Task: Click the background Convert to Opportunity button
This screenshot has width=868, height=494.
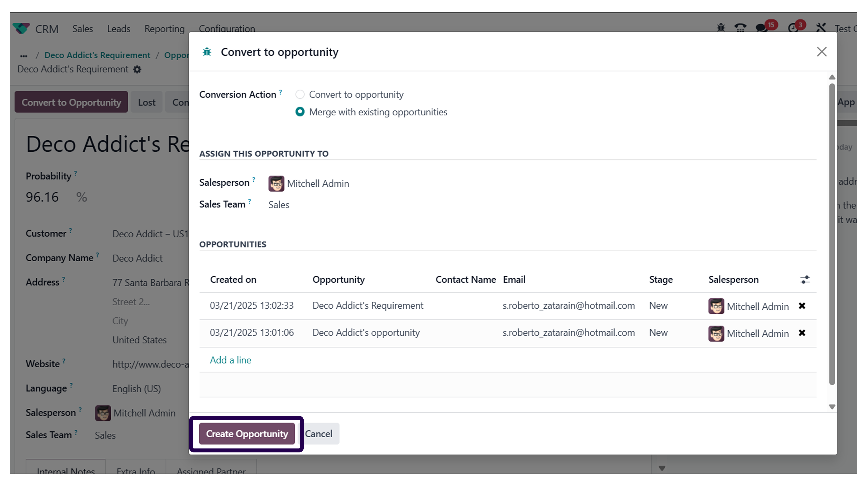Action: click(71, 102)
